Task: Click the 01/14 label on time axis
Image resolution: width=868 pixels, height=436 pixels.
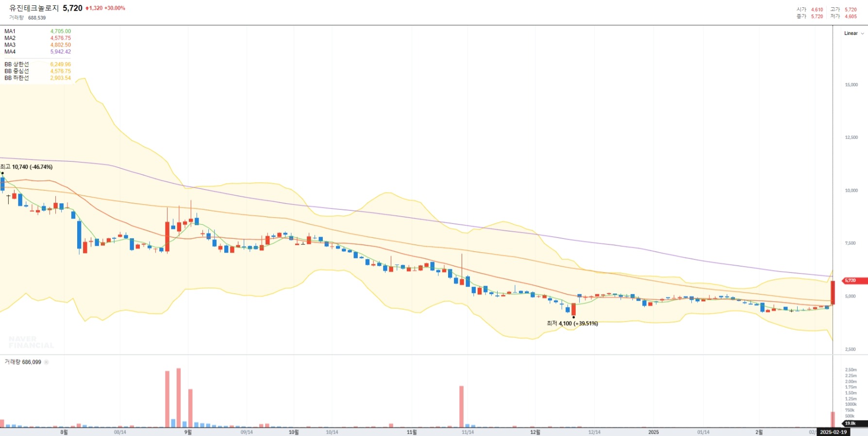Action: pyautogui.click(x=703, y=432)
